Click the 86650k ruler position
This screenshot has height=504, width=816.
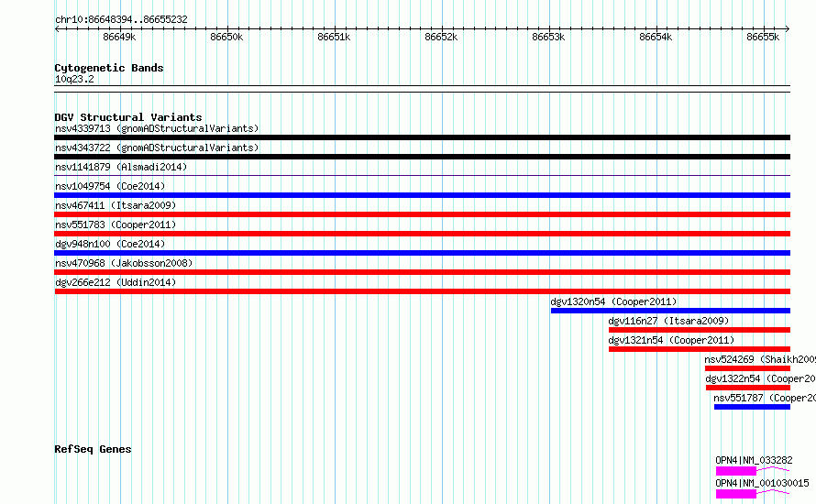(x=226, y=37)
